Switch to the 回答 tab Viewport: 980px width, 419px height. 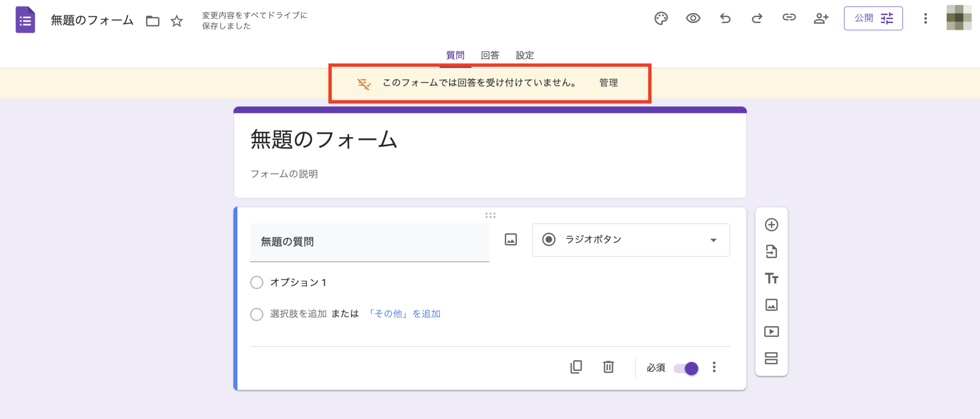click(x=489, y=55)
